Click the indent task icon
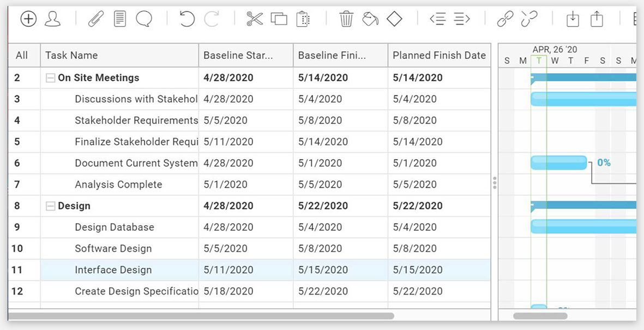 (462, 19)
